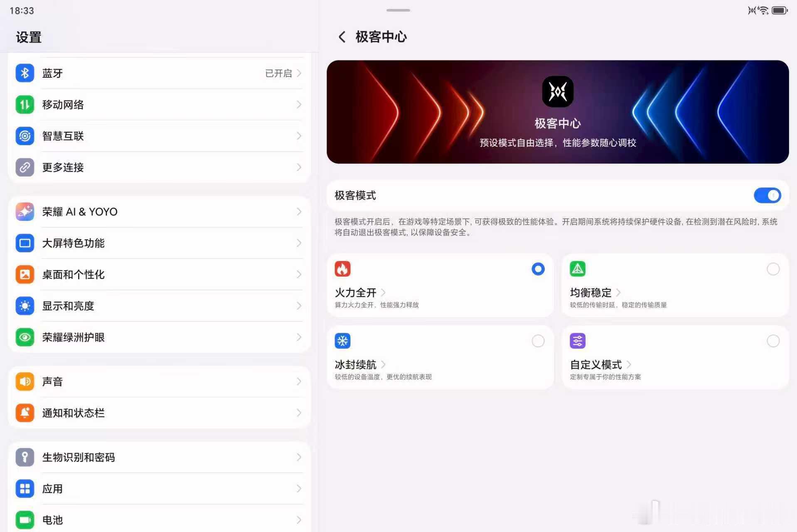
Task: Tap the 定制专属于你的性能方案 description
Action: tap(605, 377)
